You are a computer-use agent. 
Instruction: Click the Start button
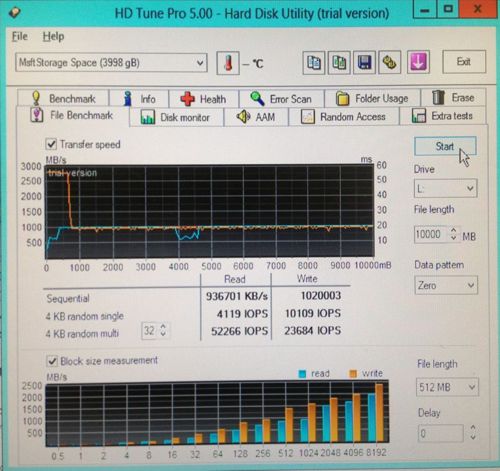445,146
